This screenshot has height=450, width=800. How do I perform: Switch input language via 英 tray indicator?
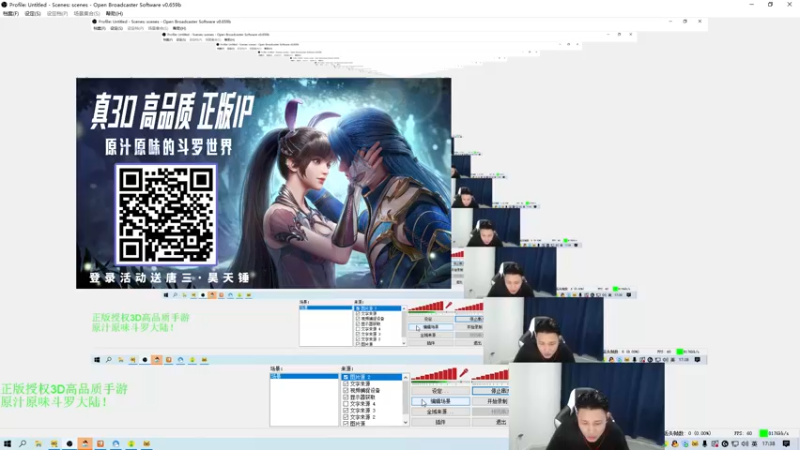pos(754,444)
